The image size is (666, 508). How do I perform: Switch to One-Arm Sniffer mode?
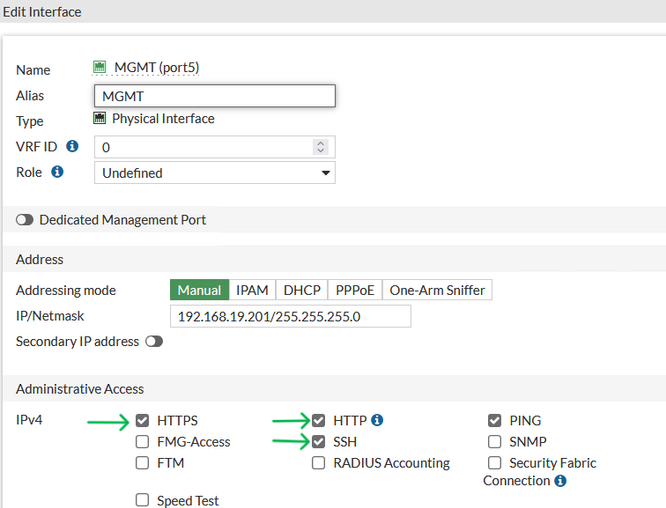click(x=437, y=290)
